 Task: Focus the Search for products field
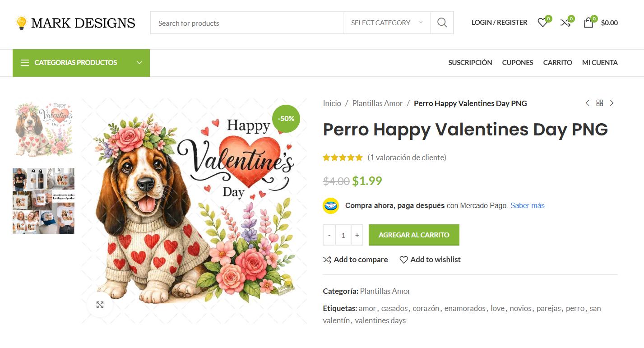(x=246, y=23)
